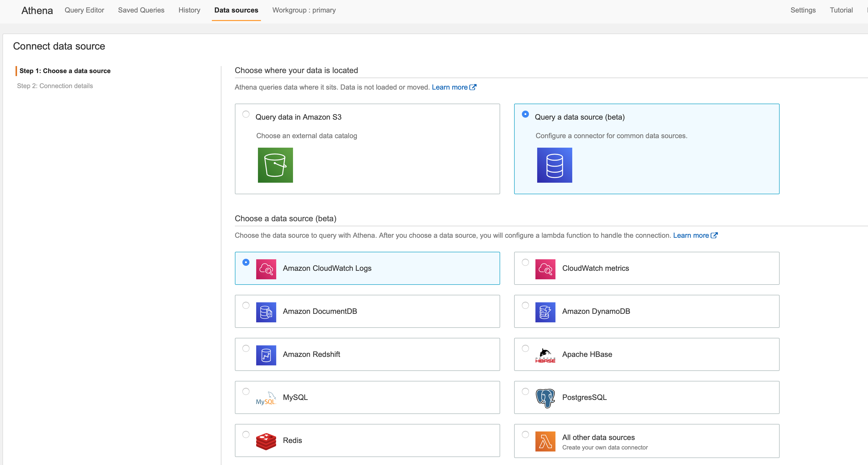Click the MySQL text label
Screen dimensions: 868x465
pos(295,398)
